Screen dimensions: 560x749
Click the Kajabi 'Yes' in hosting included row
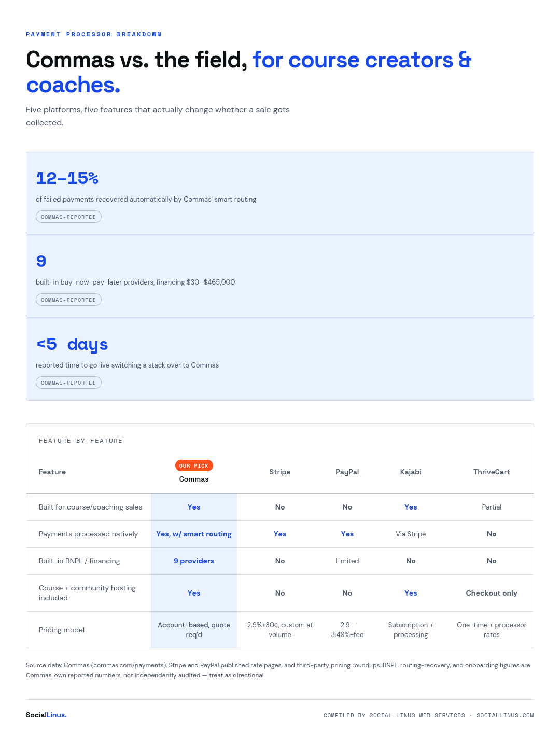coord(411,593)
